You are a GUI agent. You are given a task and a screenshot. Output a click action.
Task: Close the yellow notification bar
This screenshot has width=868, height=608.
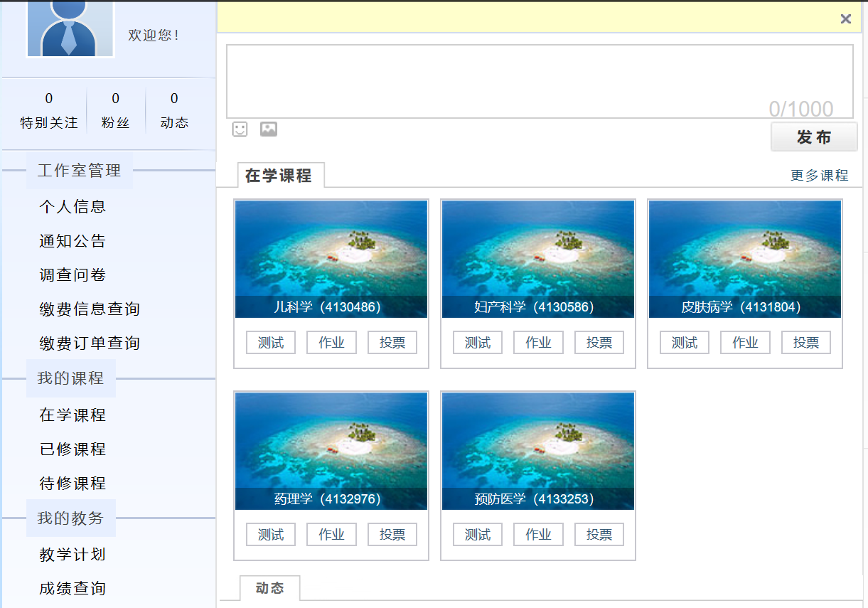tap(845, 19)
